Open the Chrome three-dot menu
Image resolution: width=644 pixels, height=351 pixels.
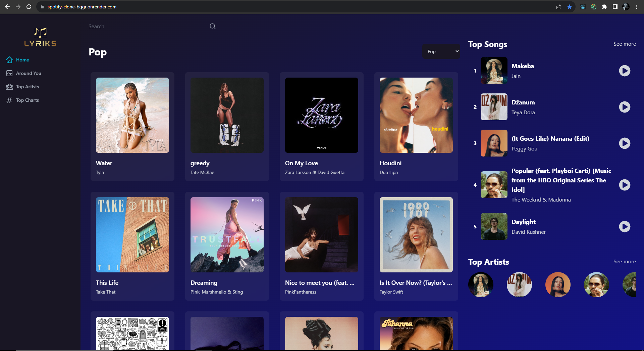pyautogui.click(x=637, y=7)
